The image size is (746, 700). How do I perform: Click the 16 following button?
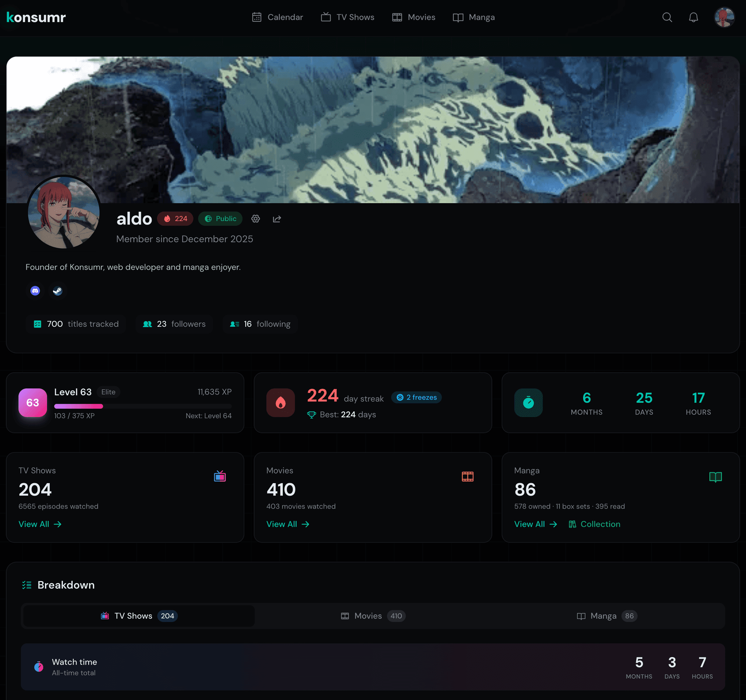coord(260,324)
